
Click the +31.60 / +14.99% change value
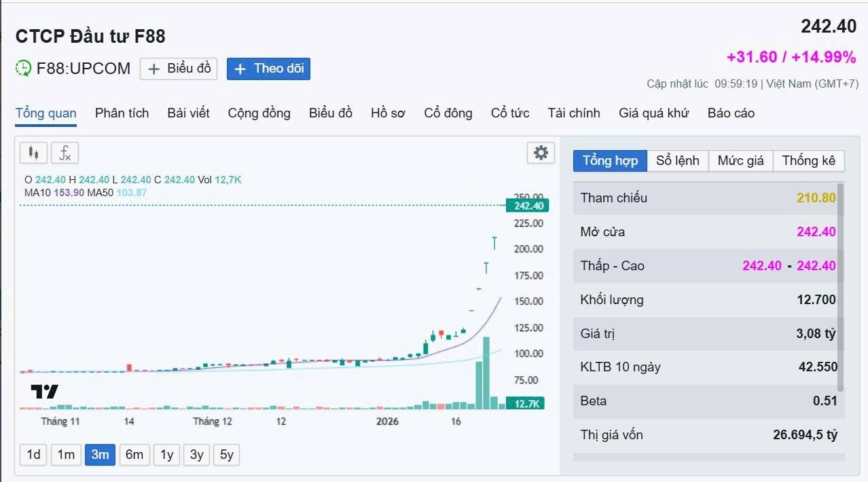[x=791, y=57]
